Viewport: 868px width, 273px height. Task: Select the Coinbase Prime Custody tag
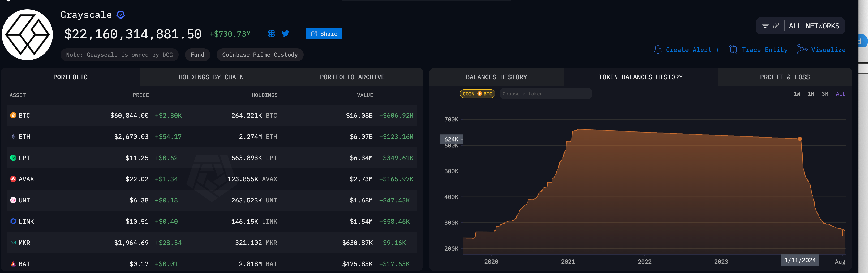click(x=260, y=55)
